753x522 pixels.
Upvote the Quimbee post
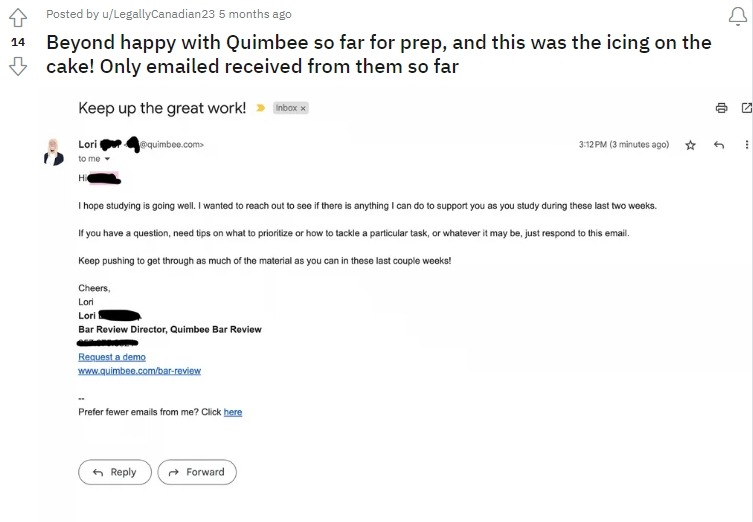18,18
